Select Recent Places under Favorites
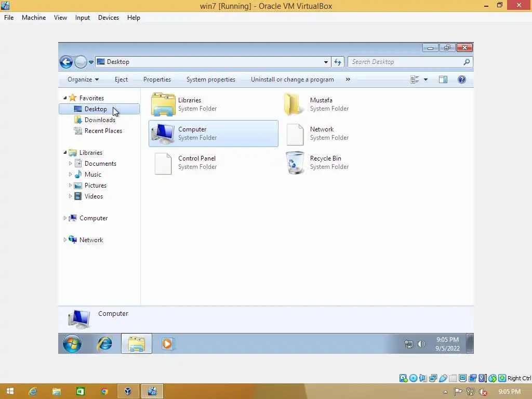The image size is (532, 399). click(x=103, y=130)
